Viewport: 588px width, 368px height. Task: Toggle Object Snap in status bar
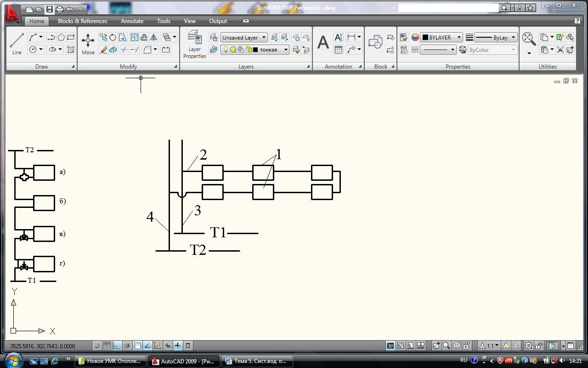[x=137, y=345]
